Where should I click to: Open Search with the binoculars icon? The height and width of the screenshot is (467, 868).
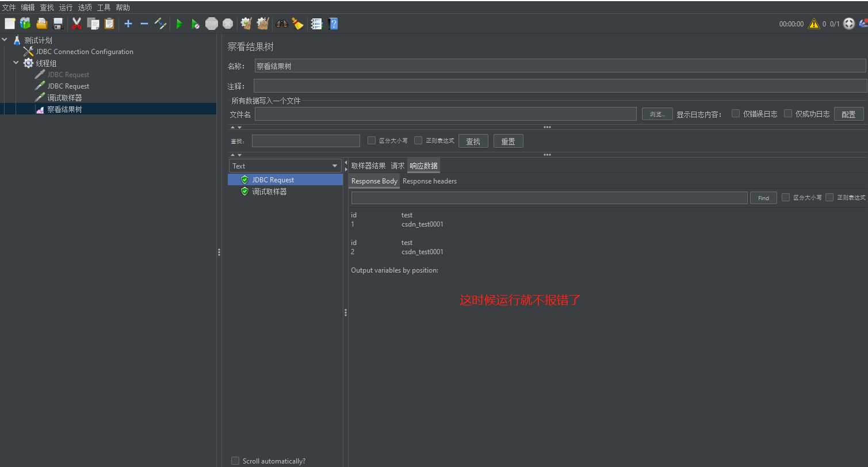click(282, 24)
